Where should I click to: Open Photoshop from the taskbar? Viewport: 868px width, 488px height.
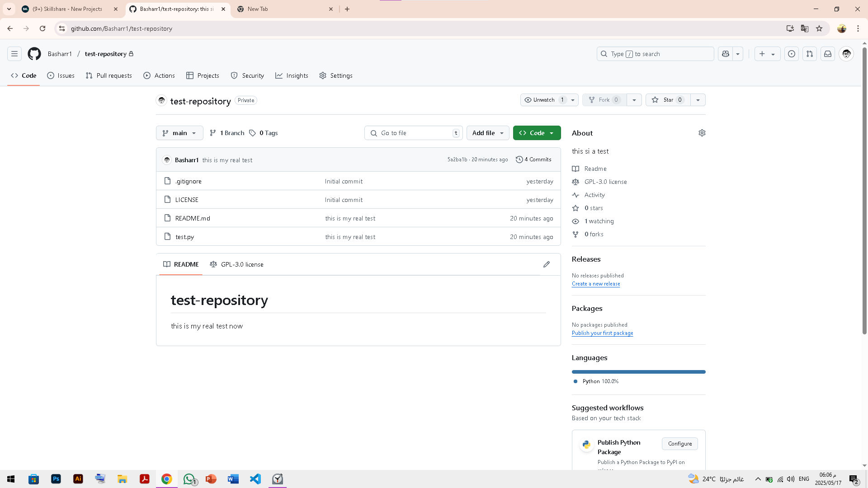56,479
